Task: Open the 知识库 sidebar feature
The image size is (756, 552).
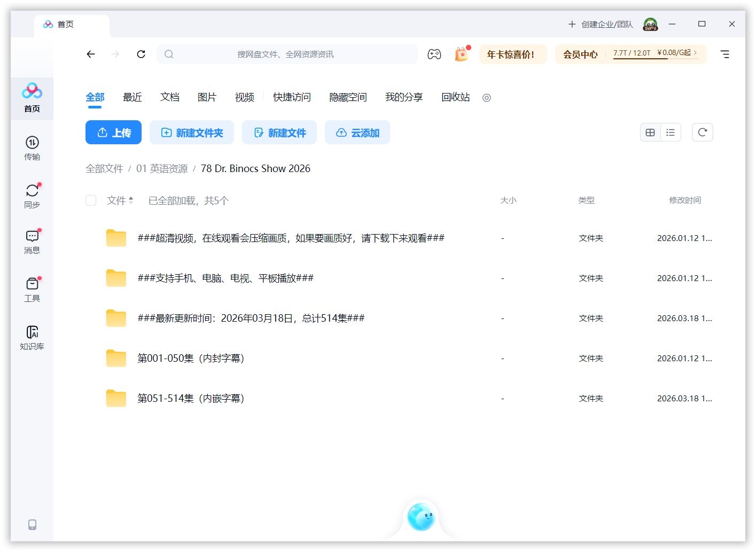Action: pyautogui.click(x=32, y=337)
